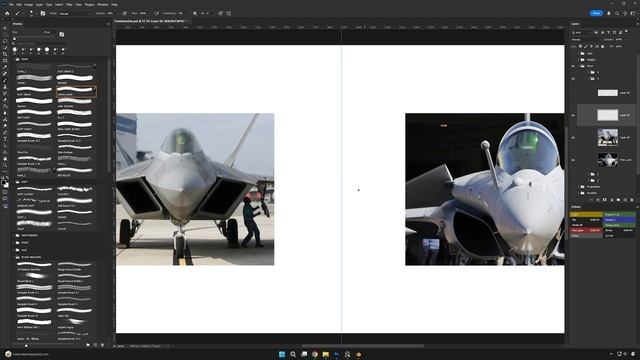
Task: Open the Layer menu
Action: pyautogui.click(x=39, y=4)
